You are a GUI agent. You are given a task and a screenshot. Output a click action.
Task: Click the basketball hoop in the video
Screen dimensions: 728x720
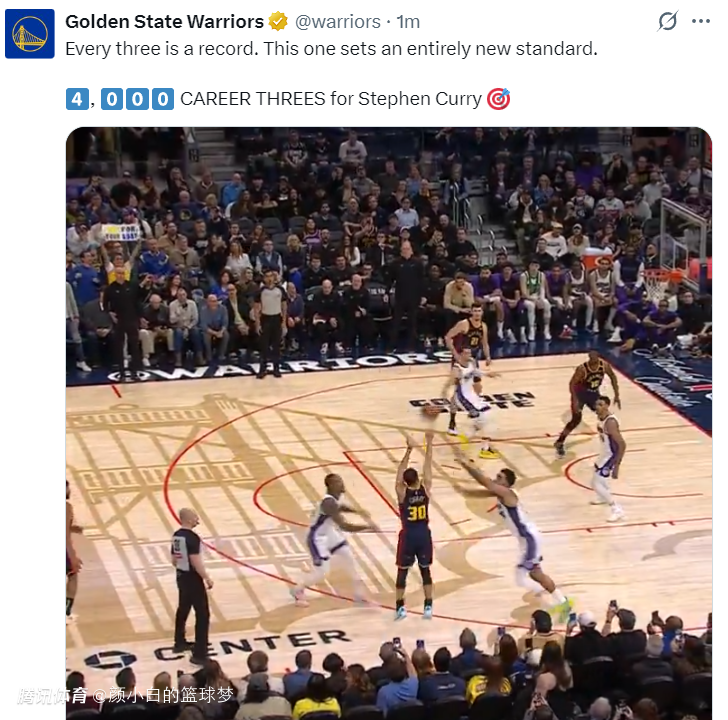(658, 282)
